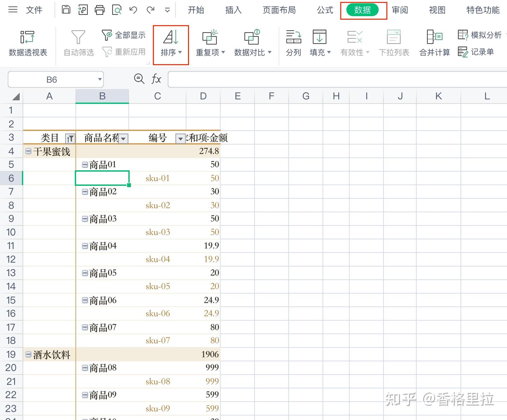
Task: Open the 商品名称 filter dropdown
Action: point(123,139)
